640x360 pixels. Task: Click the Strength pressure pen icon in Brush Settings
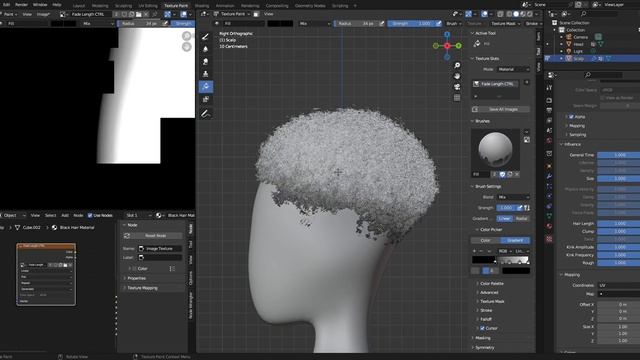(520, 208)
